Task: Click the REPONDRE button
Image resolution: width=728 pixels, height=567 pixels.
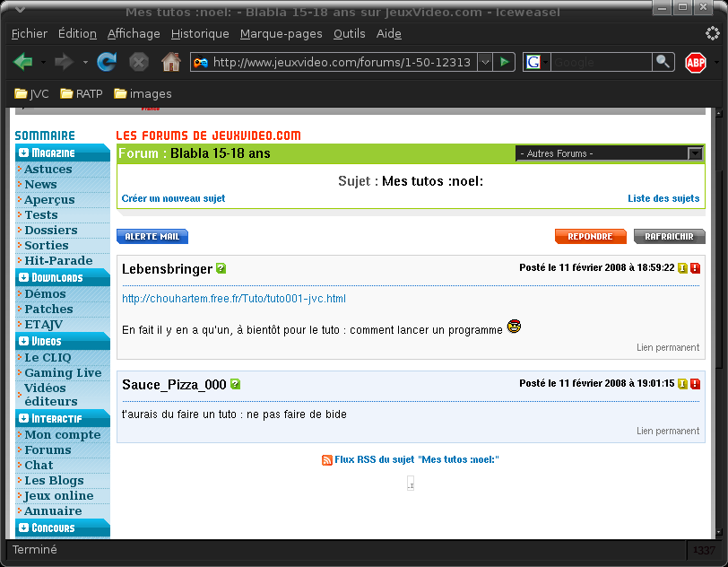Action: (591, 237)
